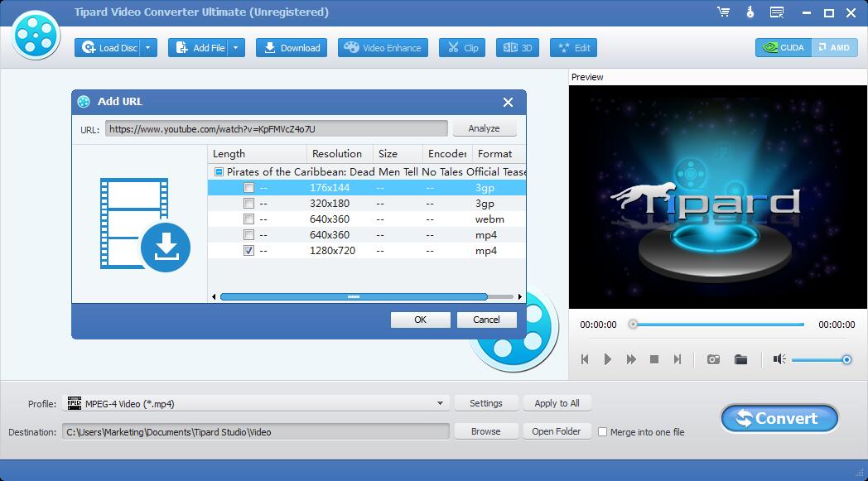
Task: Click the MPEG profile format icon
Action: [x=75, y=403]
